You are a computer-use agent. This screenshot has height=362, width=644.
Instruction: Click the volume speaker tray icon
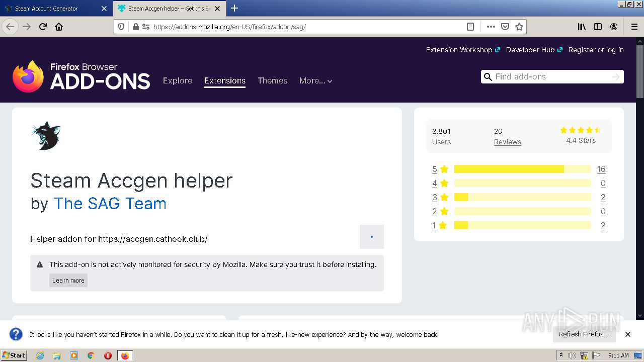point(572,355)
